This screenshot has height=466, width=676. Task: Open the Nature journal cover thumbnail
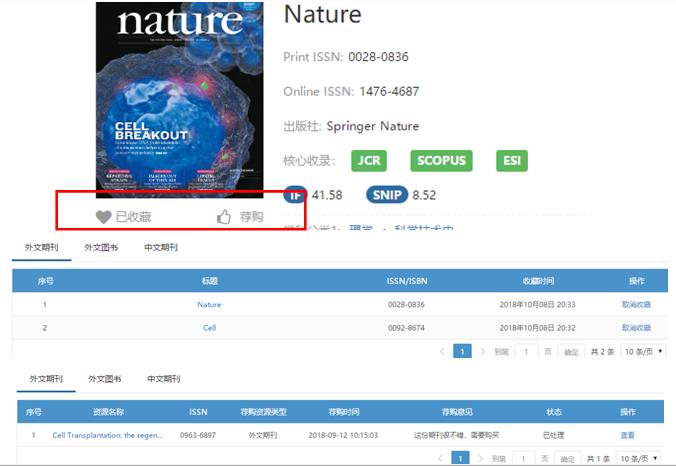pyautogui.click(x=179, y=100)
